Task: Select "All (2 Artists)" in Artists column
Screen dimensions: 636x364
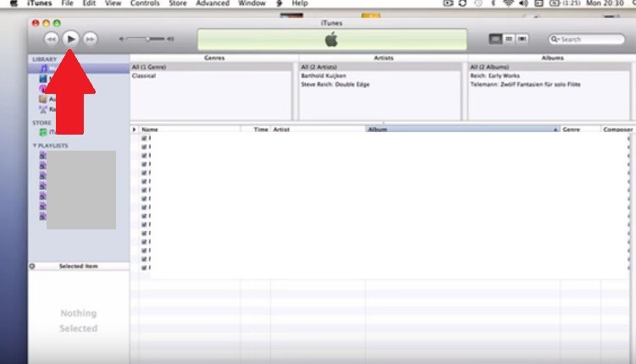Action: [x=379, y=67]
